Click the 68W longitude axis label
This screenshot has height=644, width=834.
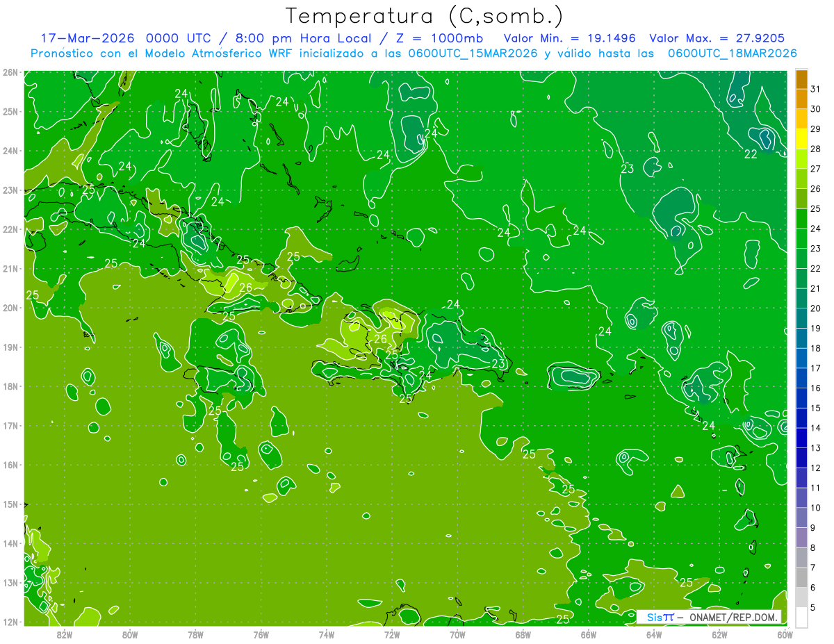coord(523,634)
